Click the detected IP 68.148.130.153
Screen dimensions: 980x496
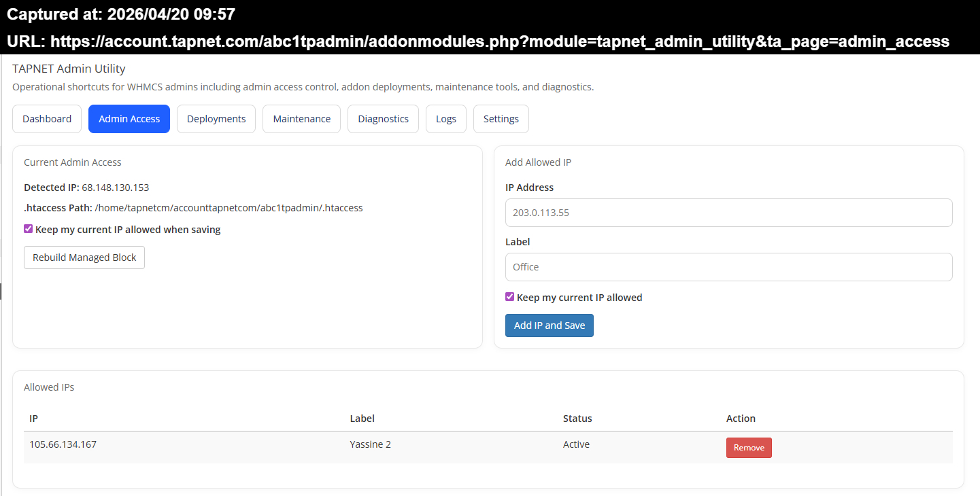(115, 188)
